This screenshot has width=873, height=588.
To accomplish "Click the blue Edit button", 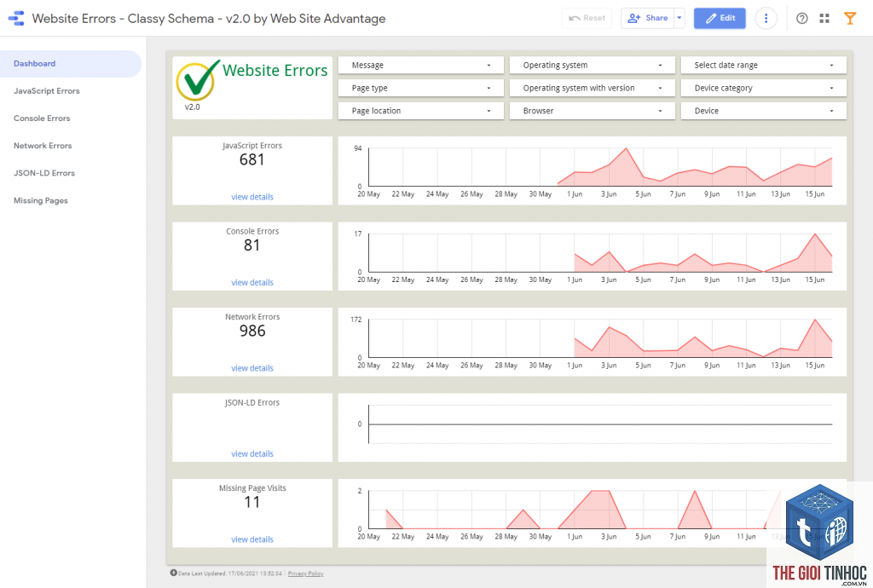I will pos(720,19).
